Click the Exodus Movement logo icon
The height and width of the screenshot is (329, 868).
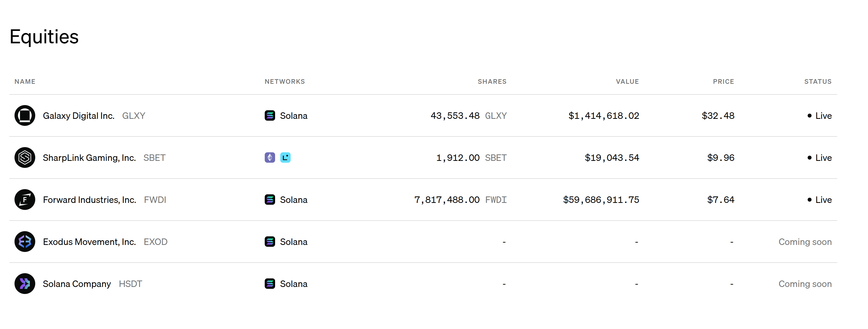tap(25, 242)
